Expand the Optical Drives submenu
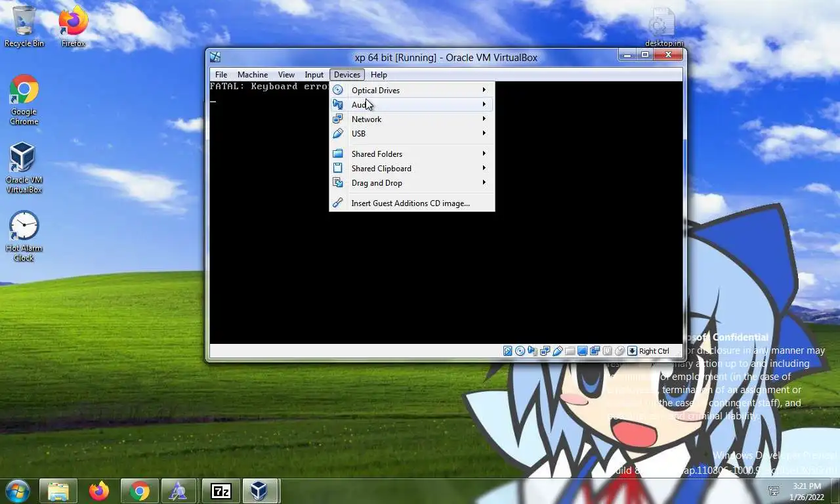The height and width of the screenshot is (504, 840). (411, 90)
